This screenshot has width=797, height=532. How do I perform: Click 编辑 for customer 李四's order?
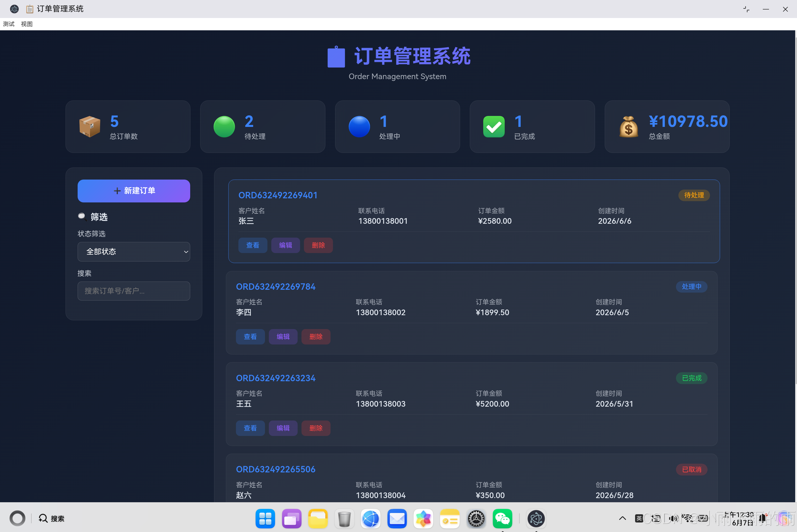[283, 337]
